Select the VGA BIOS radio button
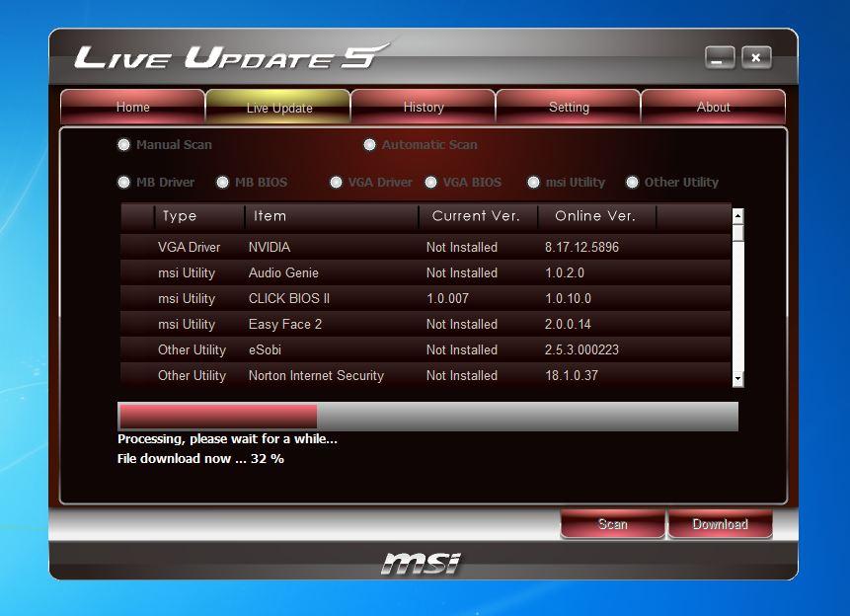The height and width of the screenshot is (616, 850). pyautogui.click(x=431, y=183)
